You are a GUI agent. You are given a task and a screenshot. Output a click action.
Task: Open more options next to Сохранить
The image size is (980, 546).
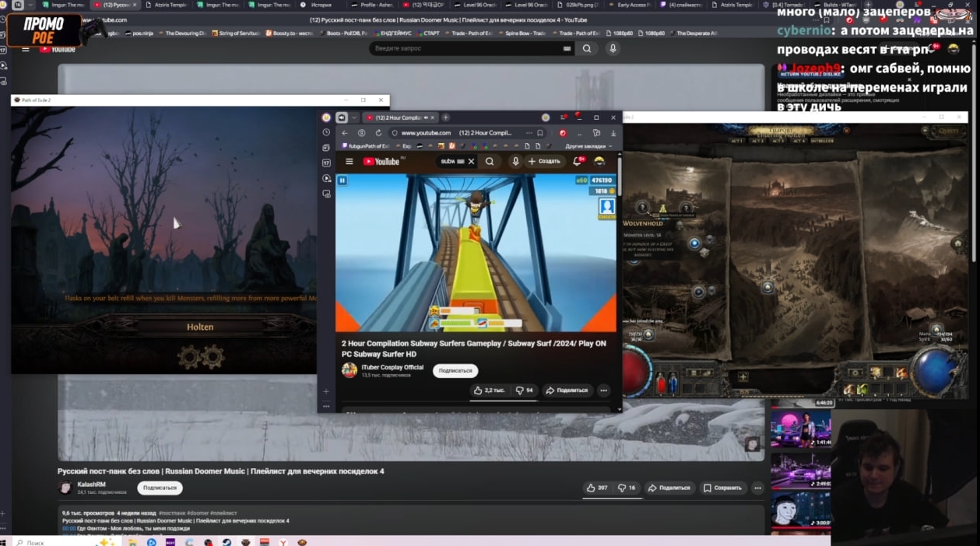(x=757, y=488)
